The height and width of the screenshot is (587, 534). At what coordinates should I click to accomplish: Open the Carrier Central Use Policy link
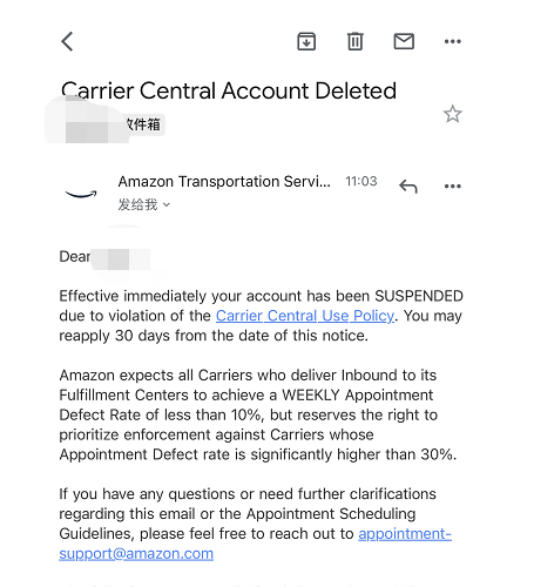click(305, 316)
